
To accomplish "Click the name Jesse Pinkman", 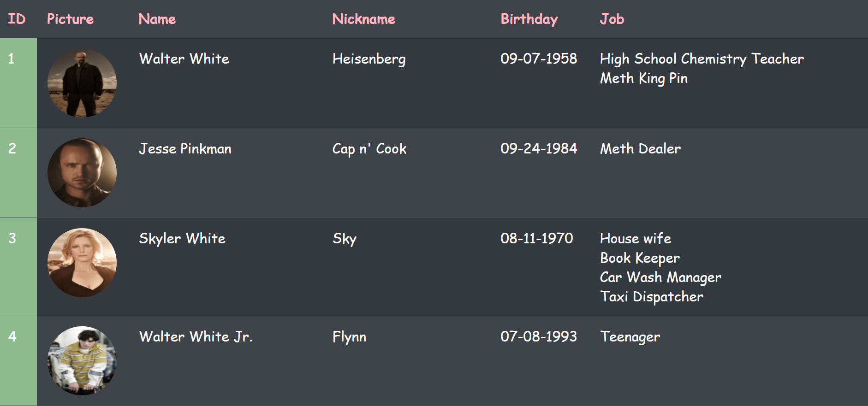I will (185, 149).
